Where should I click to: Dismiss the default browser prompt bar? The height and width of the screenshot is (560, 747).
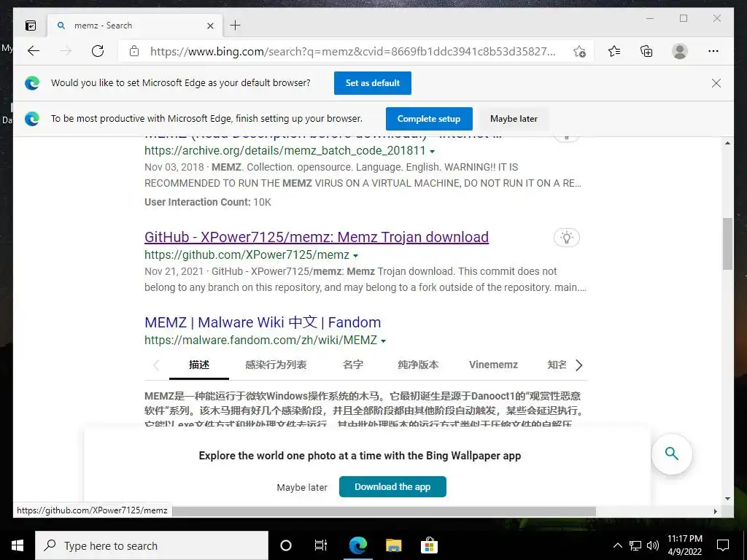point(716,83)
